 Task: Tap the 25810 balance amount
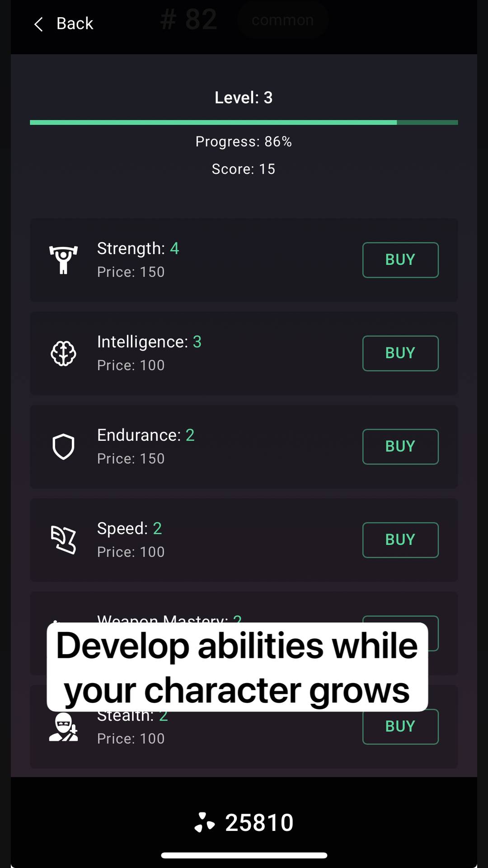tap(259, 822)
